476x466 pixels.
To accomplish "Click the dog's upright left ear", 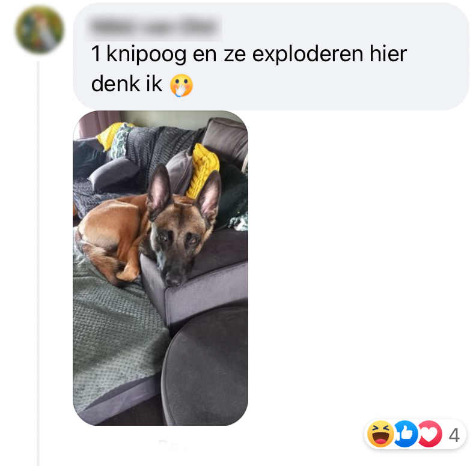I will pyautogui.click(x=159, y=189).
